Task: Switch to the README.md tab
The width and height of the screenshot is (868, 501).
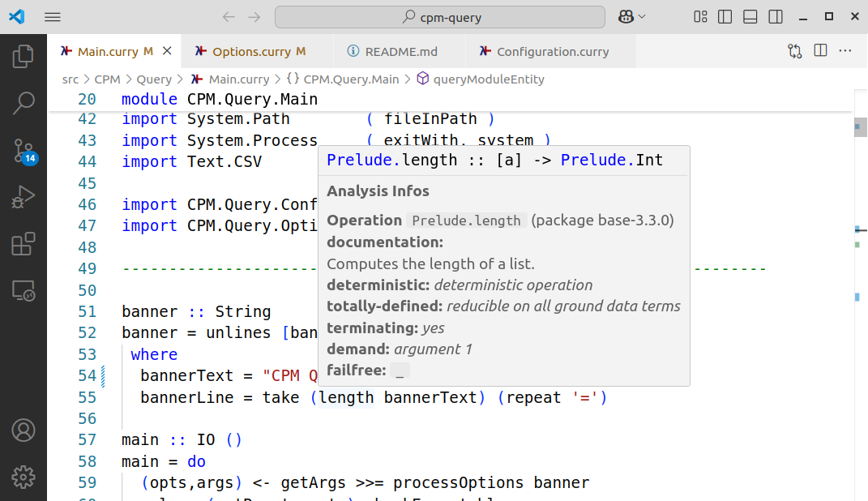Action: pos(400,51)
